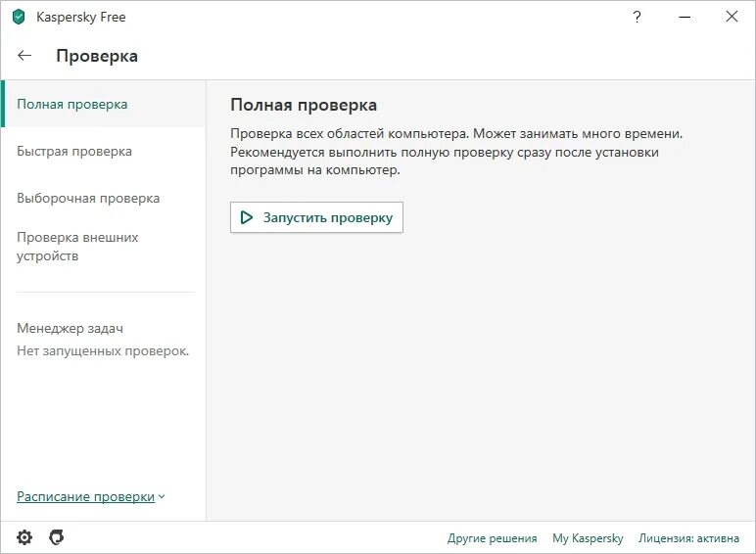
Task: Click the Нет запущенных проверок text
Action: tap(103, 351)
